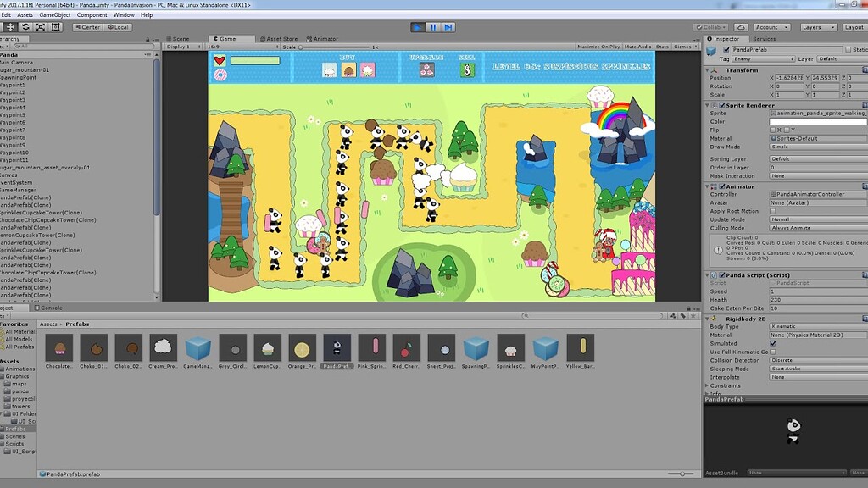The width and height of the screenshot is (868, 488).
Task: Select the Rotate tool
Action: tap(26, 27)
